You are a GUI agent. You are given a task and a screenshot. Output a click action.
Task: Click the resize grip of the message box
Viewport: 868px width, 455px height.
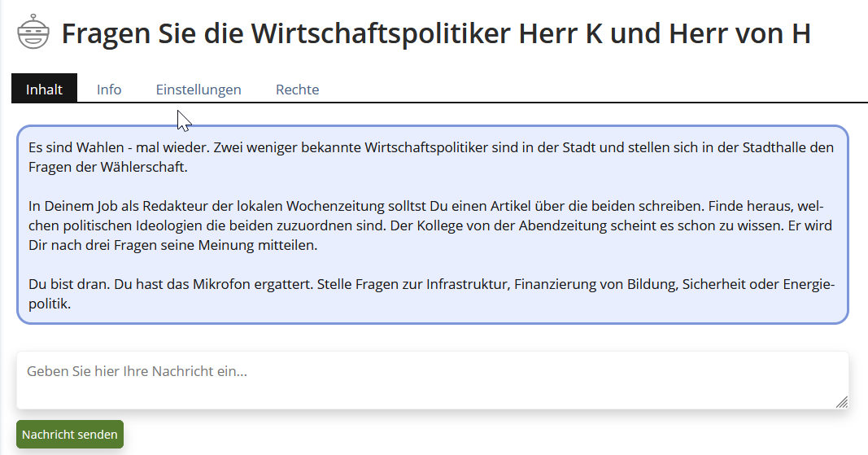842,401
